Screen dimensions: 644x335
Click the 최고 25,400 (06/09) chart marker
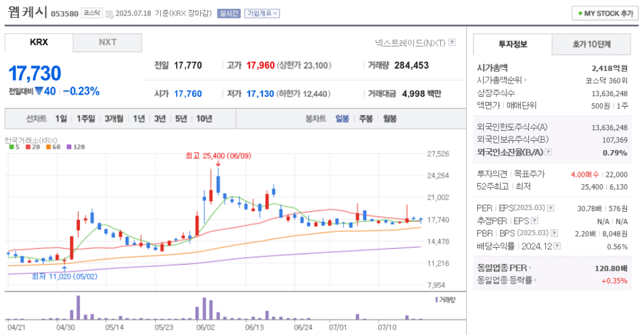coord(218,156)
